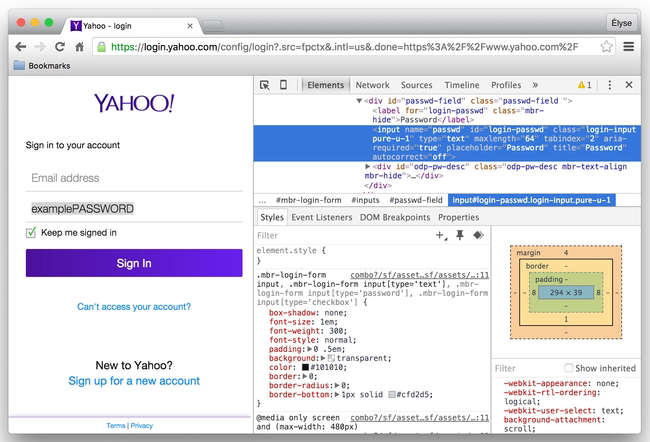Expand the odp-pw-desc div node
This screenshot has height=442, width=650.
[x=367, y=166]
